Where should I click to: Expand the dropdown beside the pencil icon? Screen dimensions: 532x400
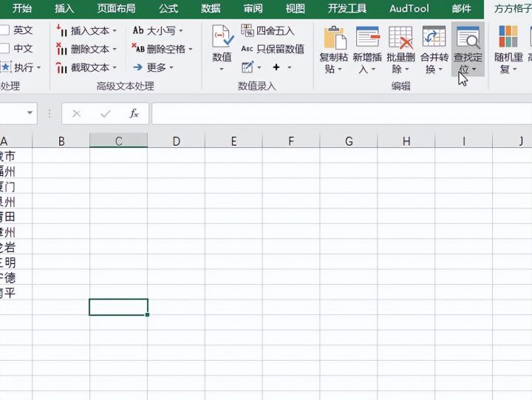[x=259, y=67]
